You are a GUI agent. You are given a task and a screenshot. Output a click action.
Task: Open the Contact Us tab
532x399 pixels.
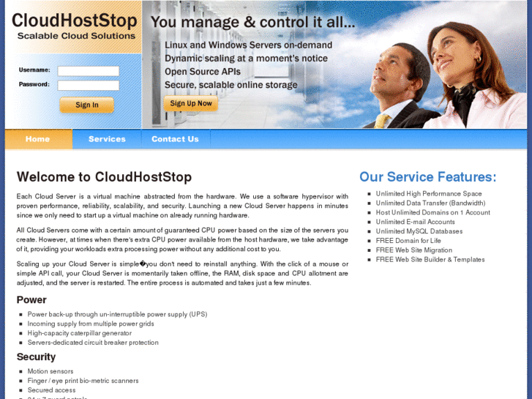pyautogui.click(x=176, y=139)
